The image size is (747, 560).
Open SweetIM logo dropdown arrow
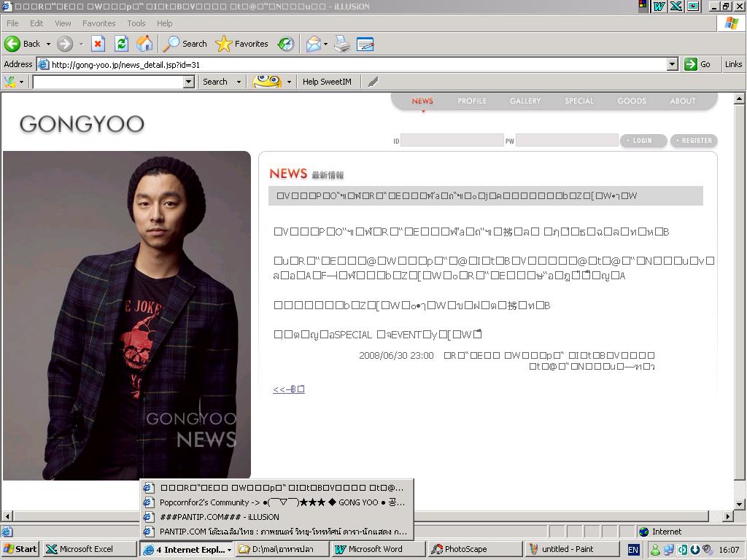pos(21,82)
